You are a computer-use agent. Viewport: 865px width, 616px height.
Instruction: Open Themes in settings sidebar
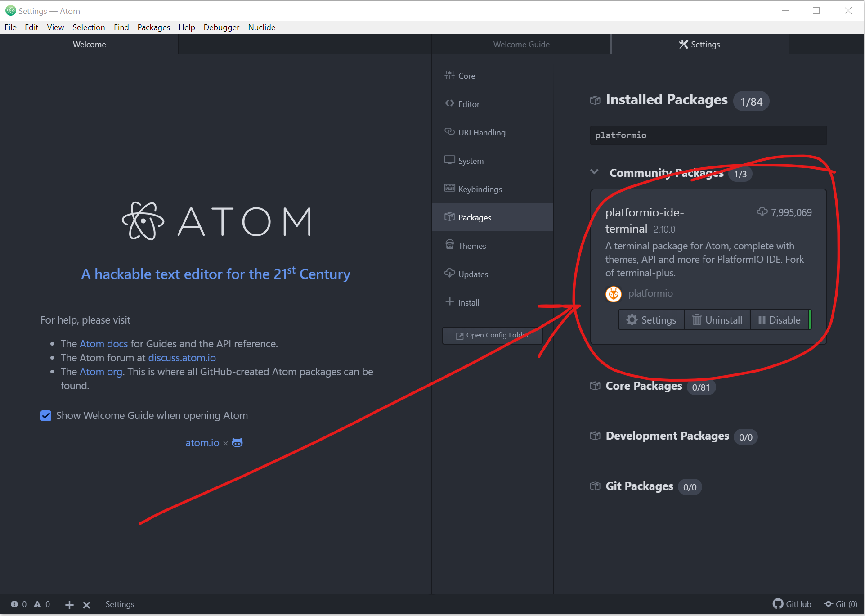[x=472, y=246]
